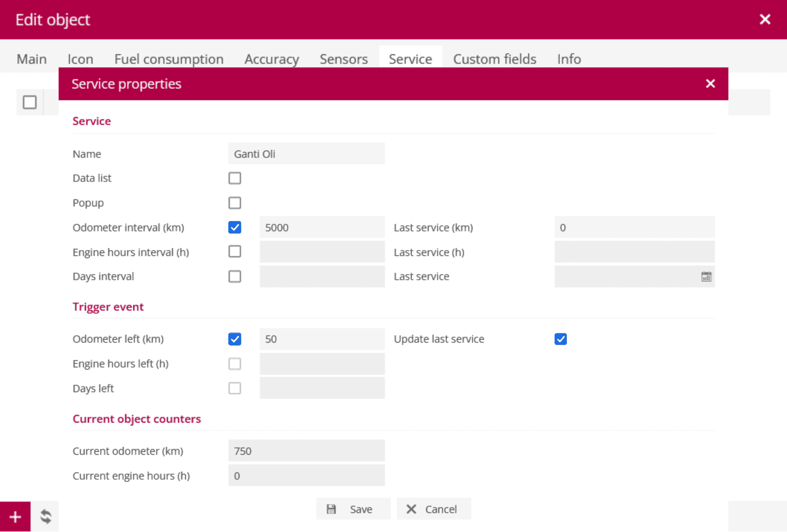Toggle the Days interval checkbox
Viewport: 787px width, 532px height.
point(235,276)
